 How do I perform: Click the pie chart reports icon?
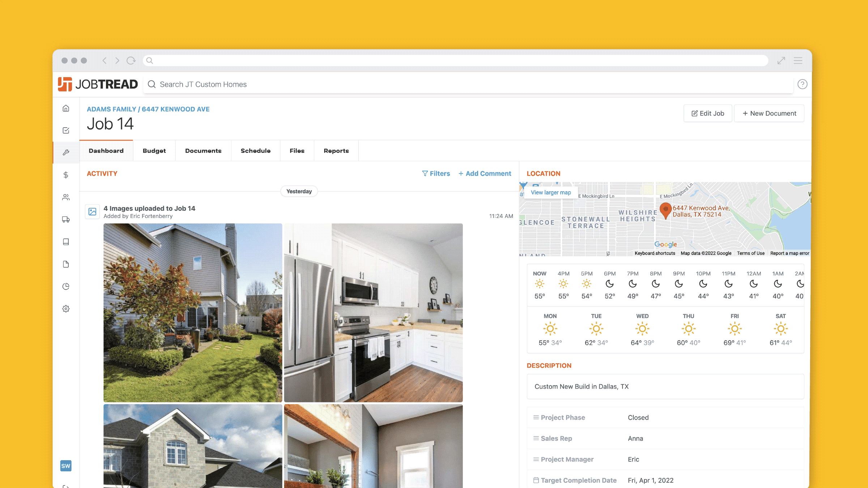click(x=66, y=286)
